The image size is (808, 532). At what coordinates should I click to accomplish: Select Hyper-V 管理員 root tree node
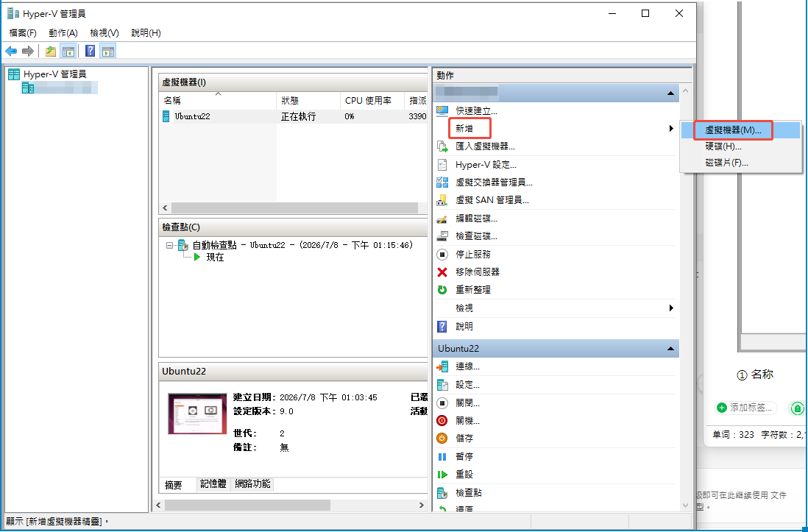point(47,74)
